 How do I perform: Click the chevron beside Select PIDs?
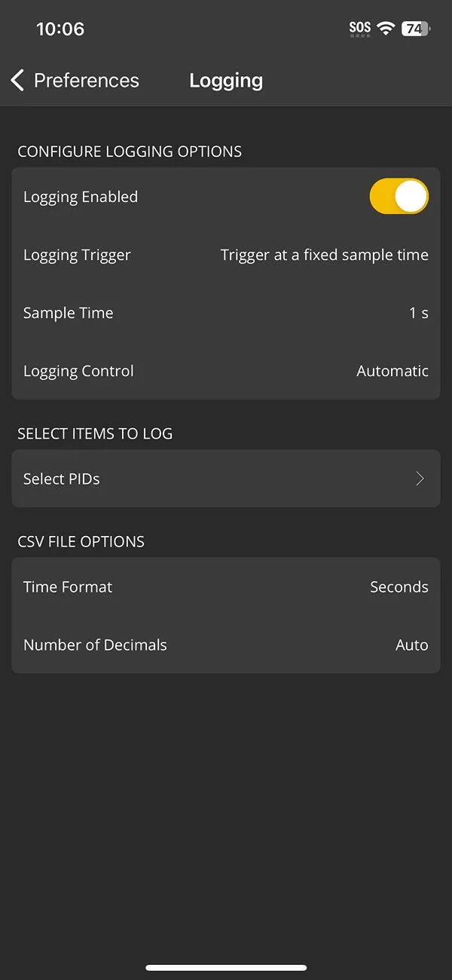pyautogui.click(x=420, y=479)
